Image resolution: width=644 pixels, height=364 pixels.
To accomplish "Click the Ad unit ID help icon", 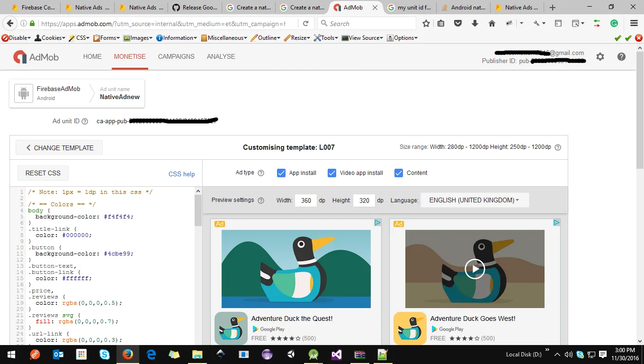I will point(85,121).
